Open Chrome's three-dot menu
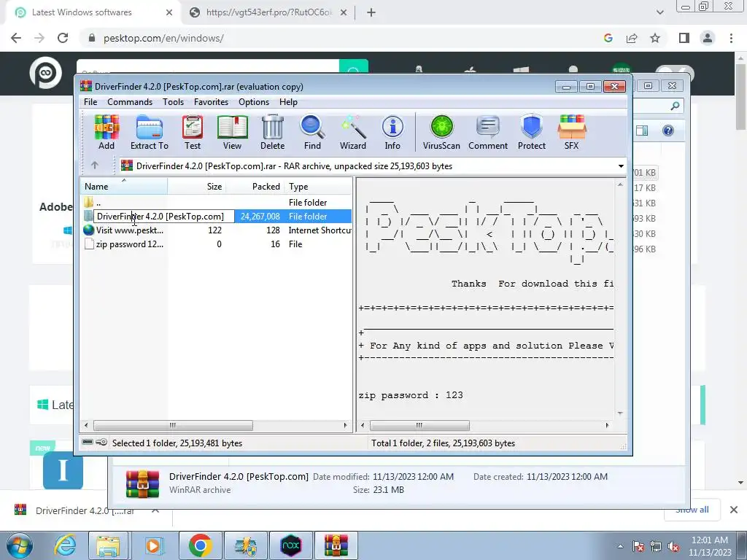 731,38
